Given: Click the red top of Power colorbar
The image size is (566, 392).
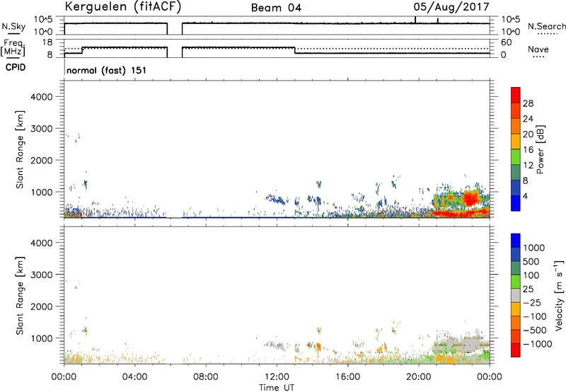Looking at the screenshot, I should pyautogui.click(x=516, y=95).
